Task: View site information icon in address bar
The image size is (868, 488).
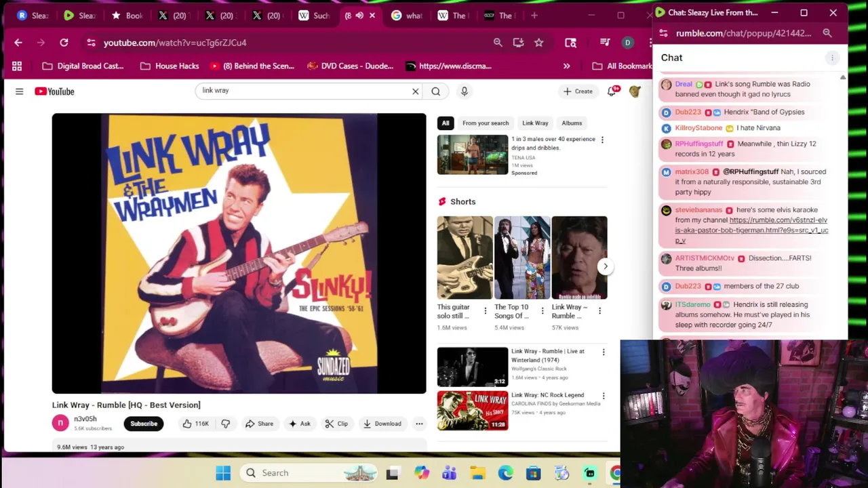Action: [91, 43]
